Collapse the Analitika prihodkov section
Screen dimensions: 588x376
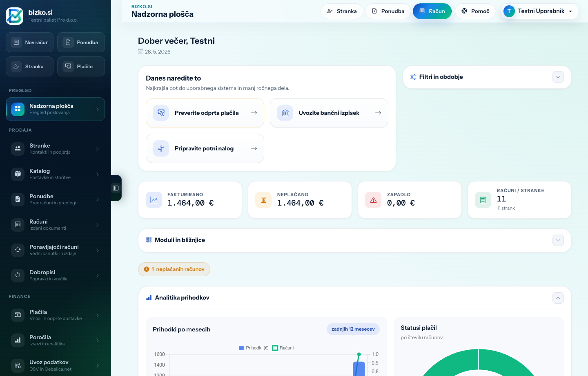558,298
